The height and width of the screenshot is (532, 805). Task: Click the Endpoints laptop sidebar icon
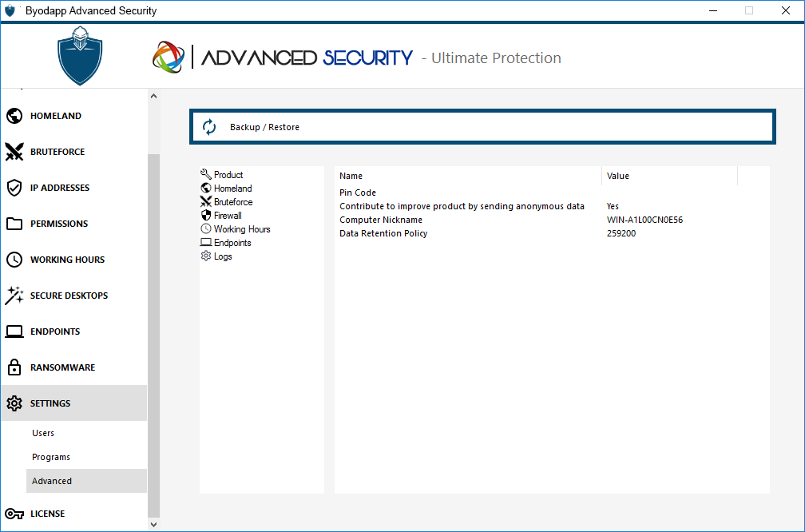click(x=14, y=332)
